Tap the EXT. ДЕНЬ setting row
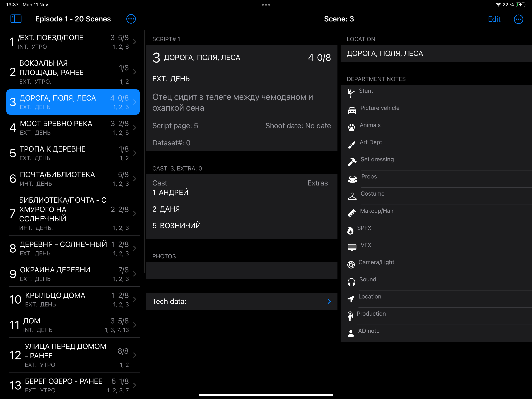This screenshot has width=532, height=399. tap(242, 79)
